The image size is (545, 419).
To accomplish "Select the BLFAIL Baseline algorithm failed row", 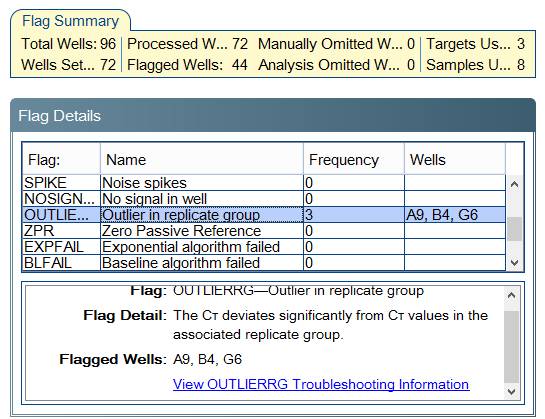I will click(x=264, y=263).
